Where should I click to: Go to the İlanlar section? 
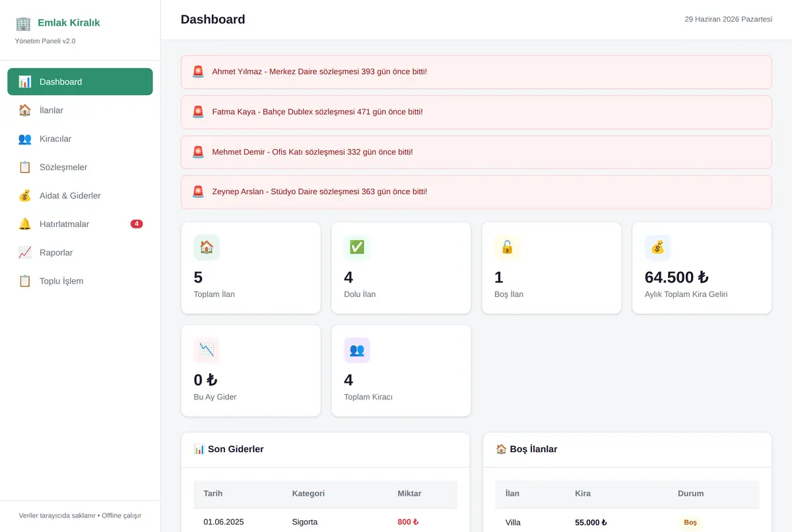80,110
